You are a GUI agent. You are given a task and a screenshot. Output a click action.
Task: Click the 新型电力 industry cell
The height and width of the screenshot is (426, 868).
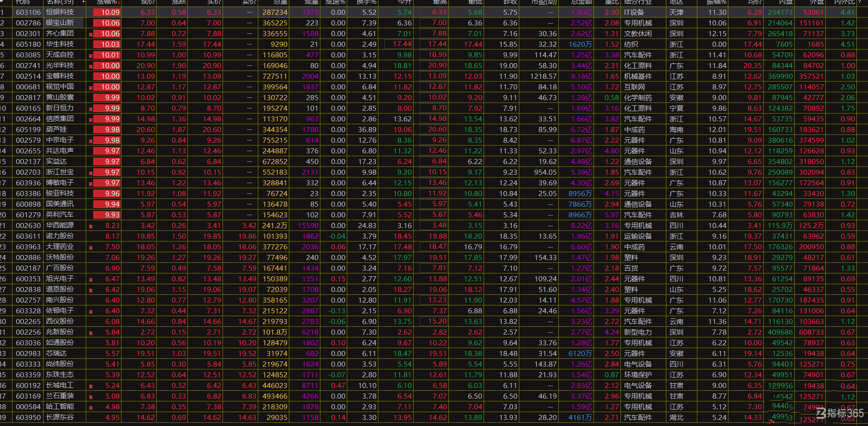638,332
